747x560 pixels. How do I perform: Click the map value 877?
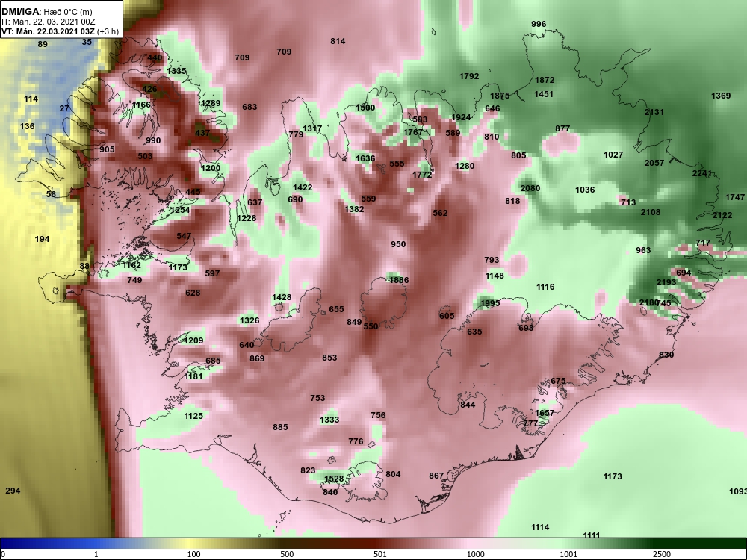[562, 128]
